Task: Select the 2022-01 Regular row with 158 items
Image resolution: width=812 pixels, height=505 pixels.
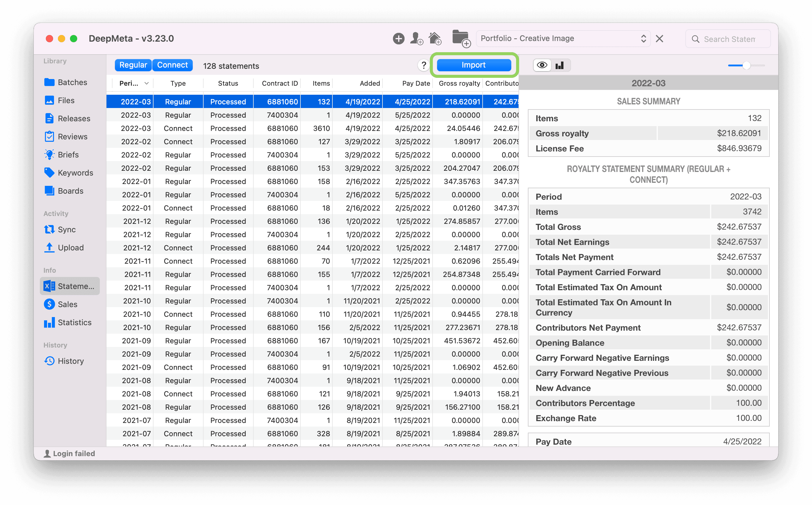Action: tap(312, 181)
